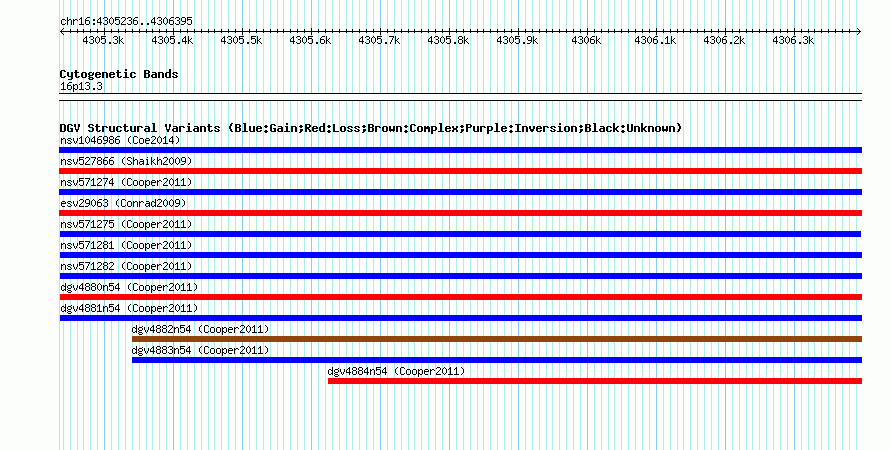Image resolution: width=890 pixels, height=450 pixels.
Task: Click the 4305.7k ruler tick label
Action: [379, 40]
